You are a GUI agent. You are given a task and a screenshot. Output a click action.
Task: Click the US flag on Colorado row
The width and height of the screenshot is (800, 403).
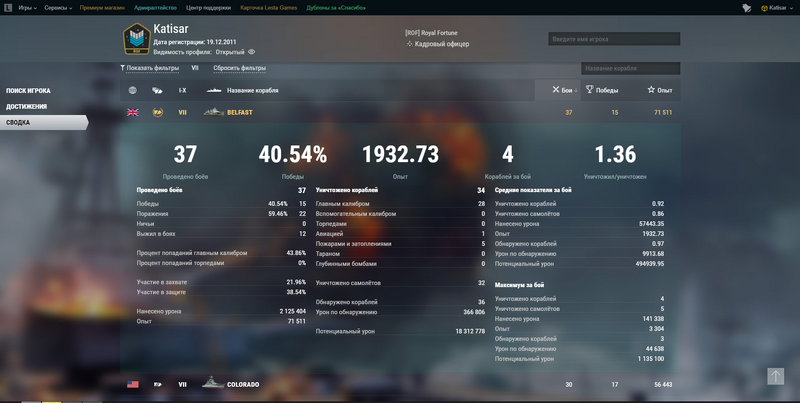click(132, 384)
